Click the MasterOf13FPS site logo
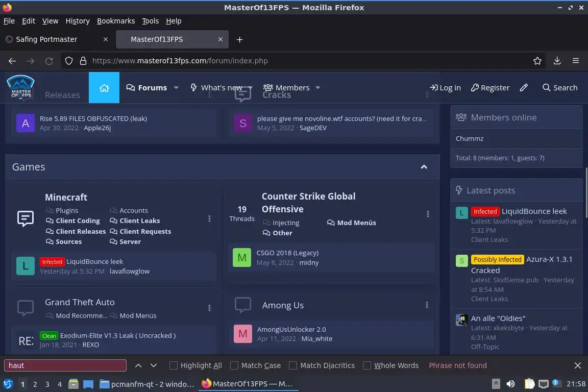The width and height of the screenshot is (588, 392). [x=20, y=87]
